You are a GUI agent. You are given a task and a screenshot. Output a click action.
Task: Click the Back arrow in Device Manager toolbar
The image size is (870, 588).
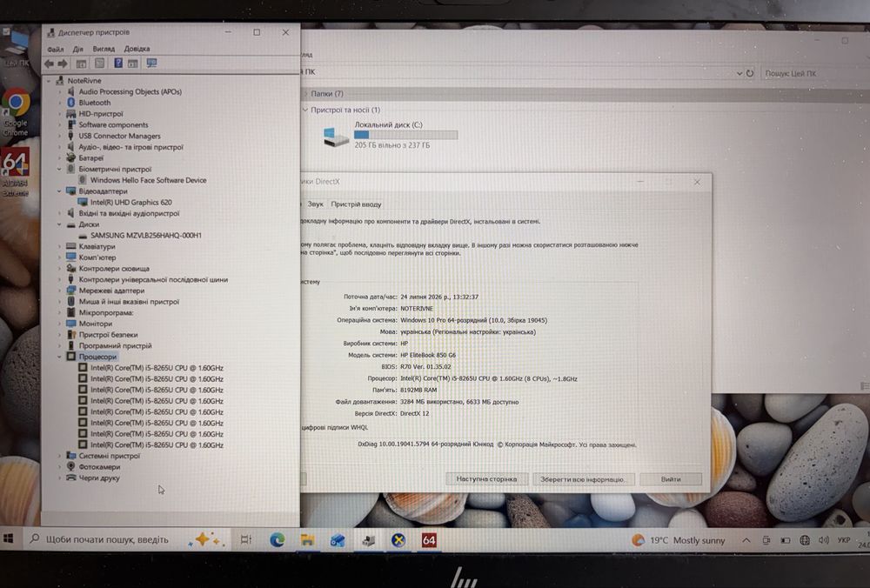point(50,63)
